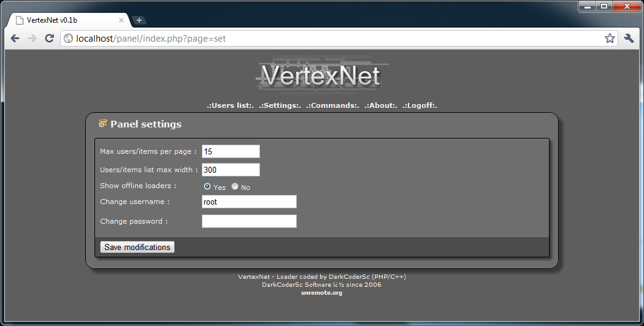
Task: Go to the About page
Action: pos(381,105)
